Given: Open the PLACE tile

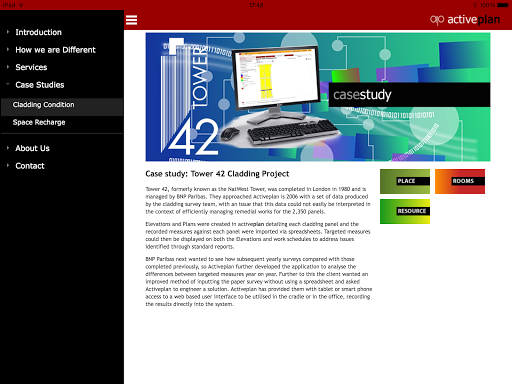Looking at the screenshot, I should pyautogui.click(x=405, y=181).
